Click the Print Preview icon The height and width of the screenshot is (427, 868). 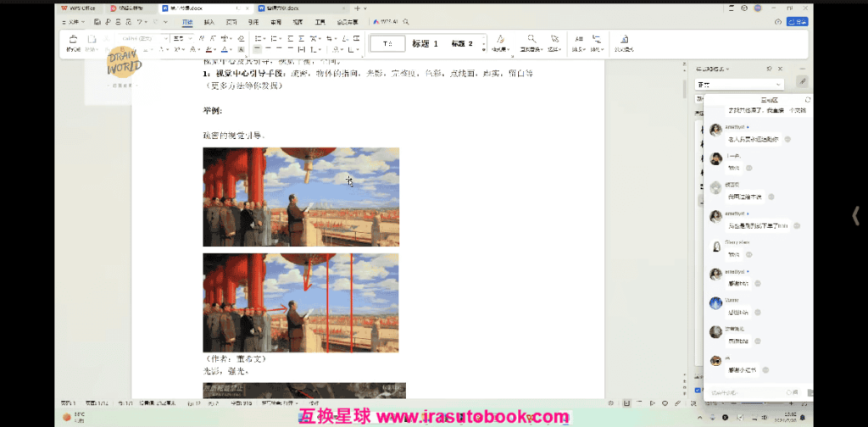(129, 22)
